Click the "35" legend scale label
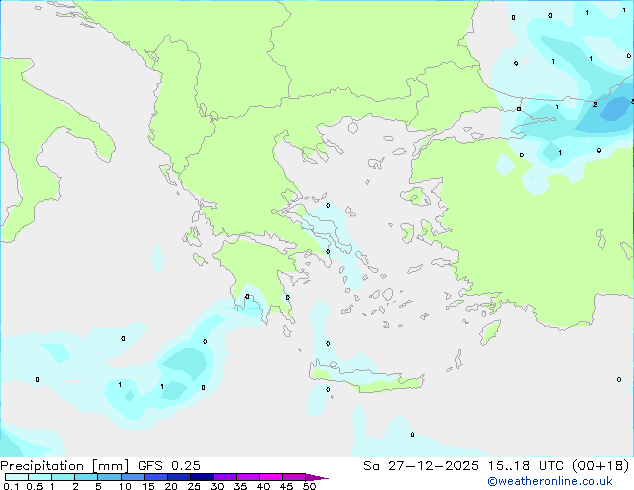Image resolution: width=634 pixels, height=490 pixels. (240, 486)
